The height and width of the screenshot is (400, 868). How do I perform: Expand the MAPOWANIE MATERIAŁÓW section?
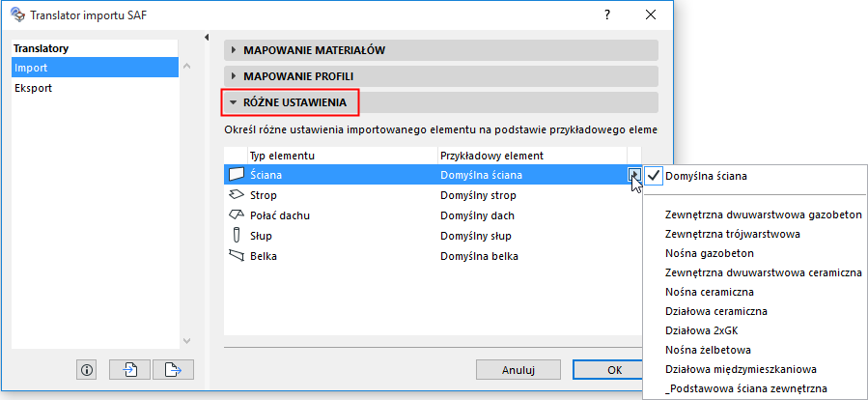pos(440,50)
